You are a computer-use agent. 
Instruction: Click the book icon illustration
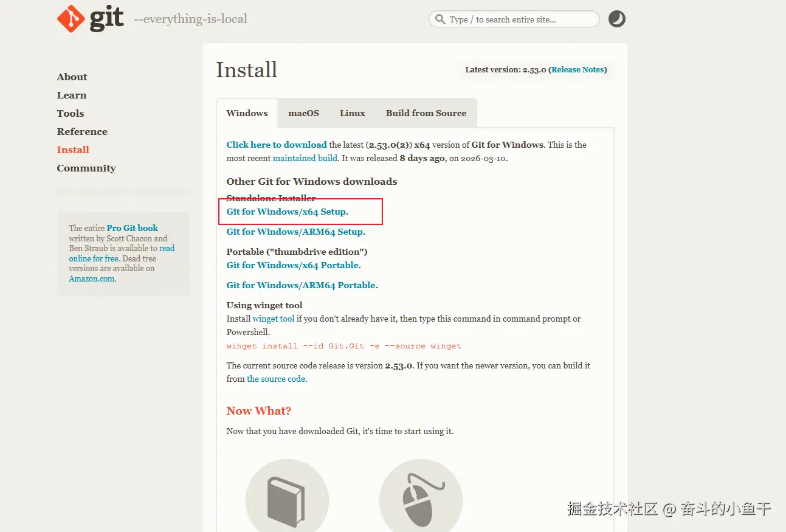tap(287, 500)
